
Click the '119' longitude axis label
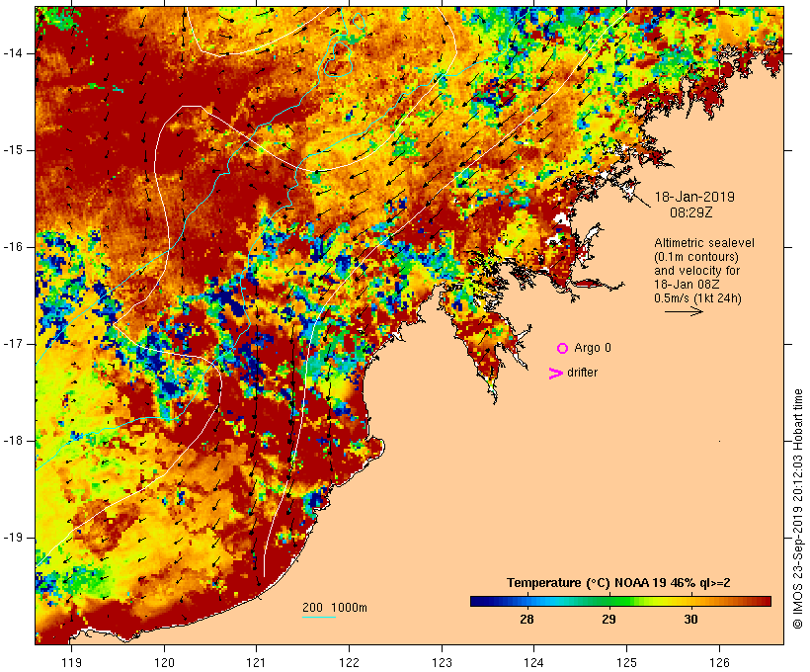[72, 663]
